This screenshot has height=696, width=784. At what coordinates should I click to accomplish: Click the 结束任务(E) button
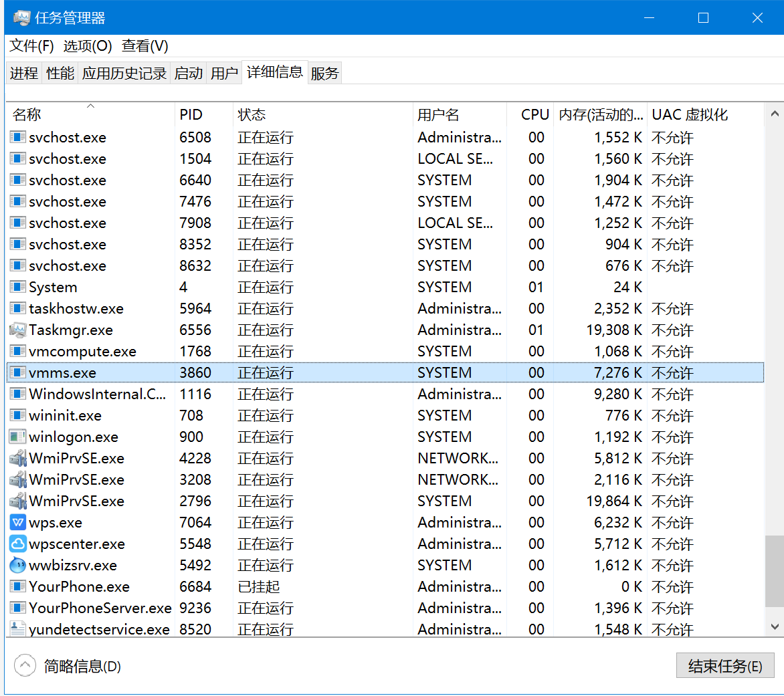(x=725, y=665)
